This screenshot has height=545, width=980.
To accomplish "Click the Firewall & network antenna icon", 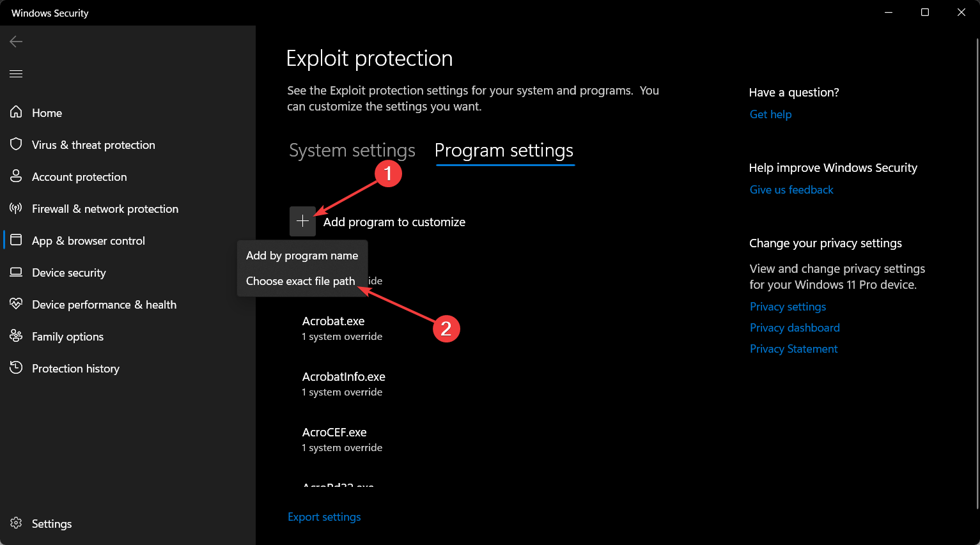I will (x=16, y=208).
